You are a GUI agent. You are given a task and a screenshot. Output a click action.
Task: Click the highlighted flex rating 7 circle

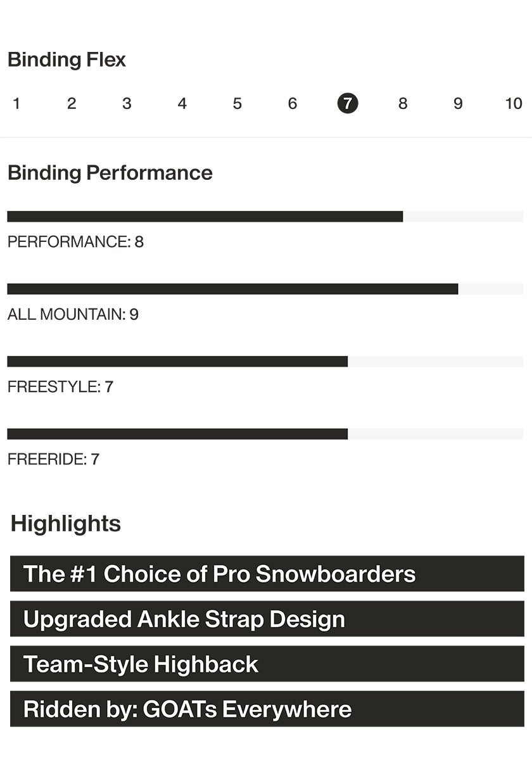pos(348,103)
